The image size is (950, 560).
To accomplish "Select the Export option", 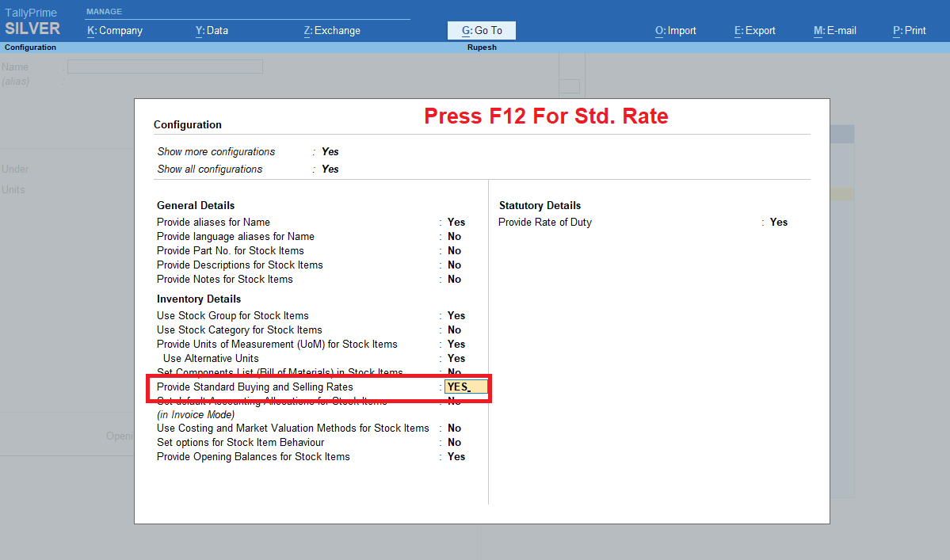I will pyautogui.click(x=754, y=30).
